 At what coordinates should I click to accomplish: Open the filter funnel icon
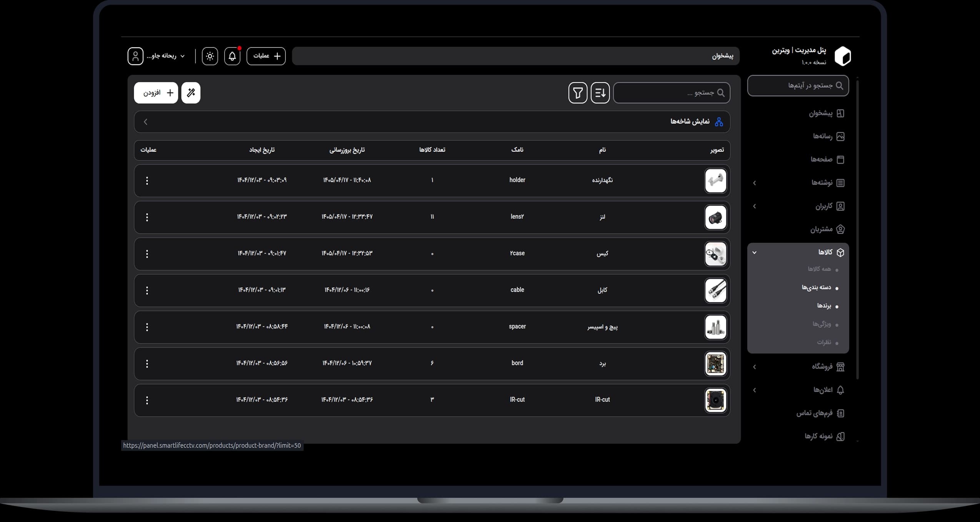point(578,93)
